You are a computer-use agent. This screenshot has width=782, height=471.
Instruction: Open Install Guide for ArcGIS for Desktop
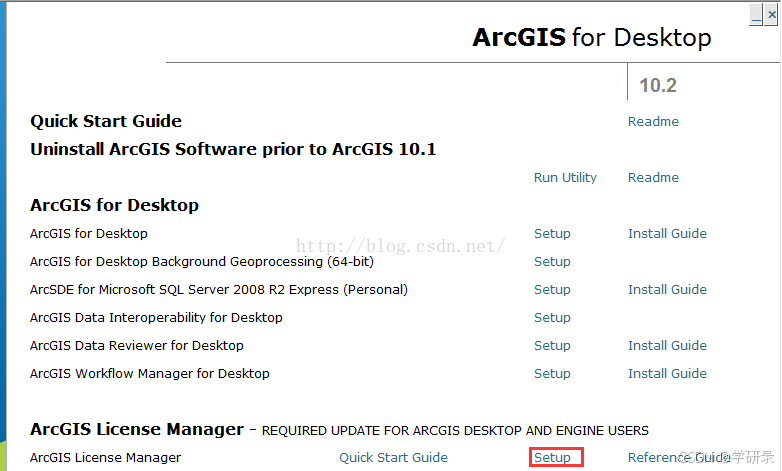(667, 234)
